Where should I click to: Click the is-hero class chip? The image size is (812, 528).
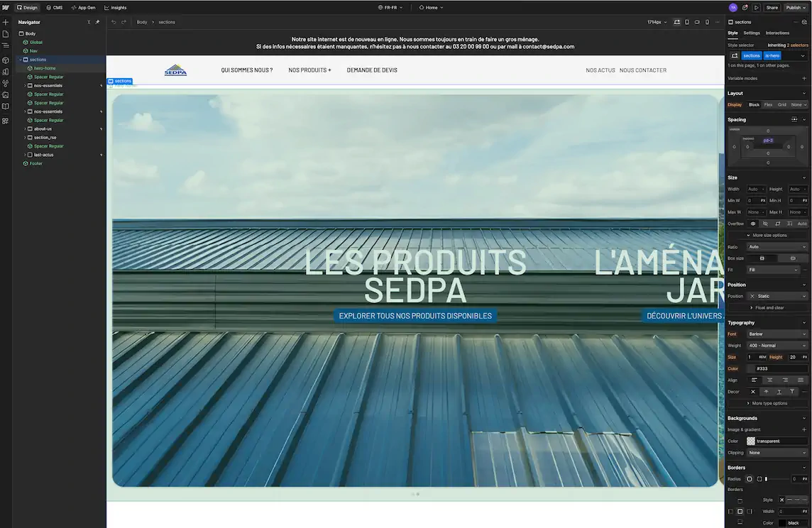pos(772,56)
